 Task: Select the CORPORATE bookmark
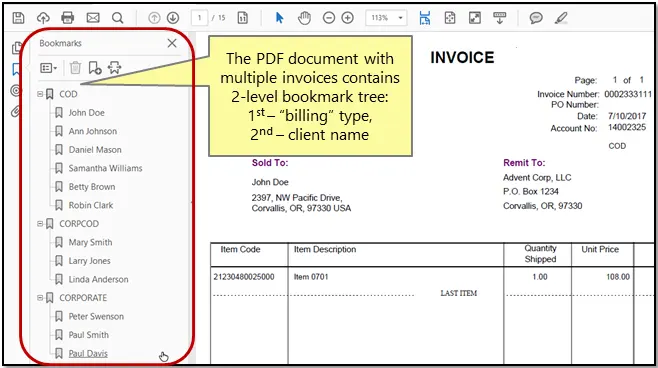(x=83, y=298)
